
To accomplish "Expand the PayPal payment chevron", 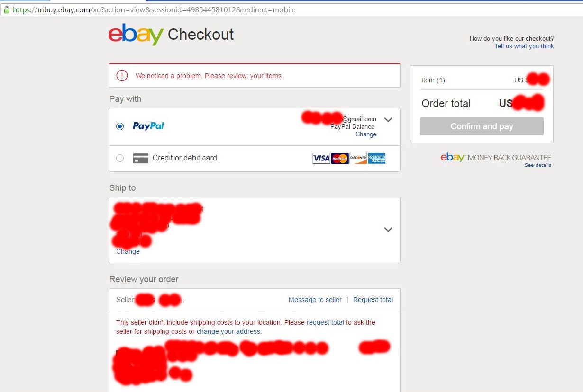I will point(388,120).
